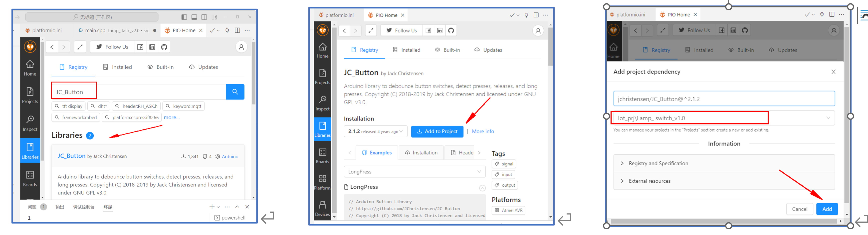Open Inspect in the middle window sidebar
868x235 pixels.
tap(322, 103)
